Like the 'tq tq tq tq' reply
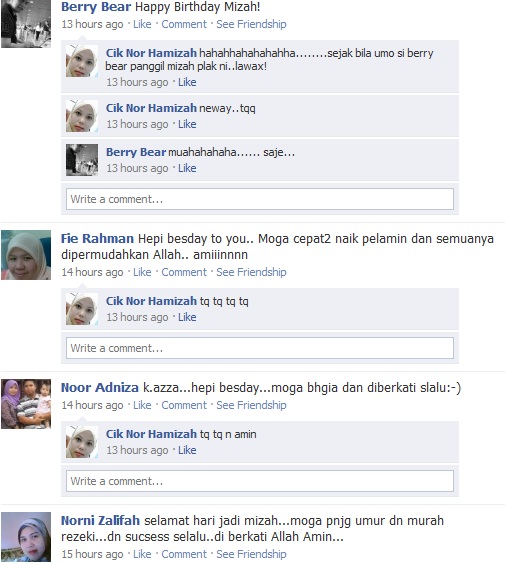Viewport: 505px width, 564px height. 187,317
